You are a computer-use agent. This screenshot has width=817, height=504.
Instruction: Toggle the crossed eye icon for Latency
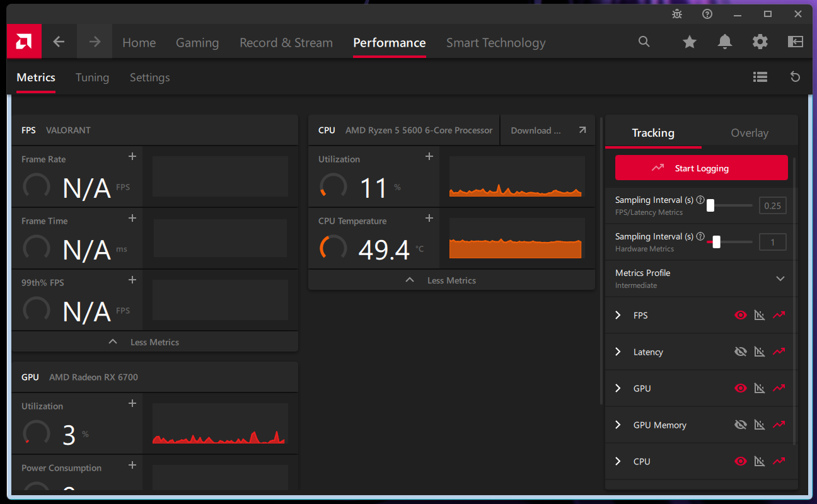coord(741,352)
